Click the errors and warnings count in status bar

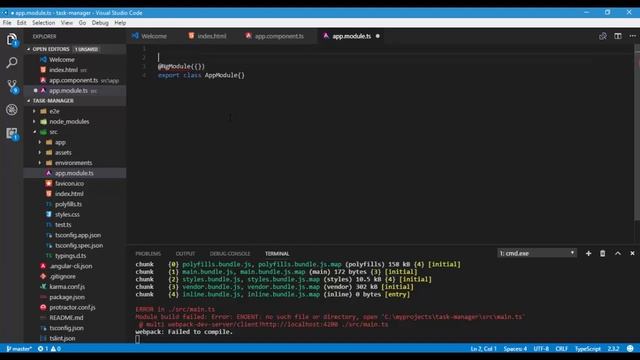49,349
